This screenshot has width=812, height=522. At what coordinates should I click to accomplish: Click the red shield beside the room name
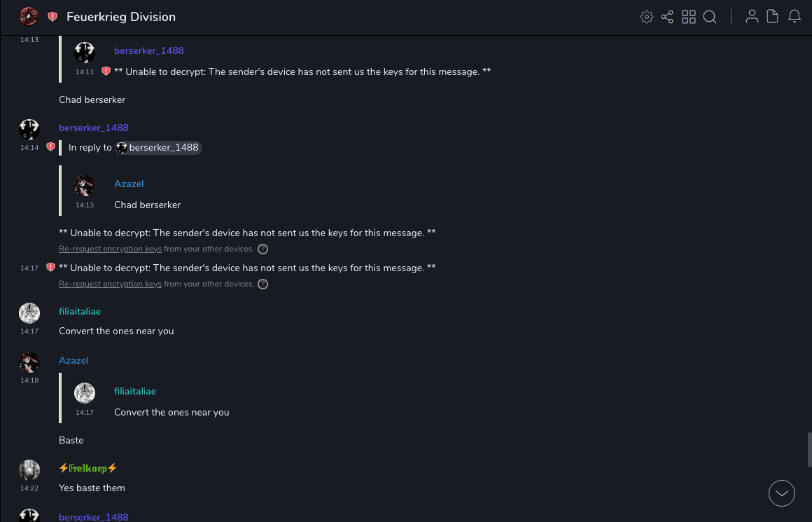point(52,17)
